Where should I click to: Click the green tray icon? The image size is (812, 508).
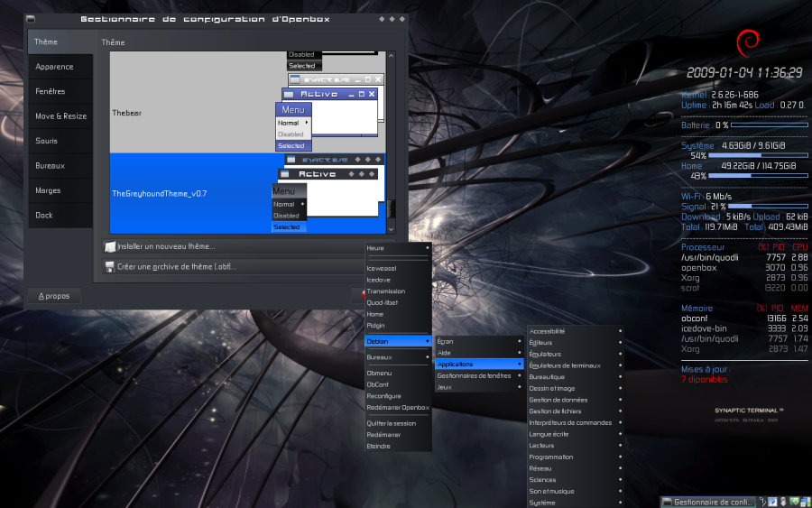click(795, 502)
